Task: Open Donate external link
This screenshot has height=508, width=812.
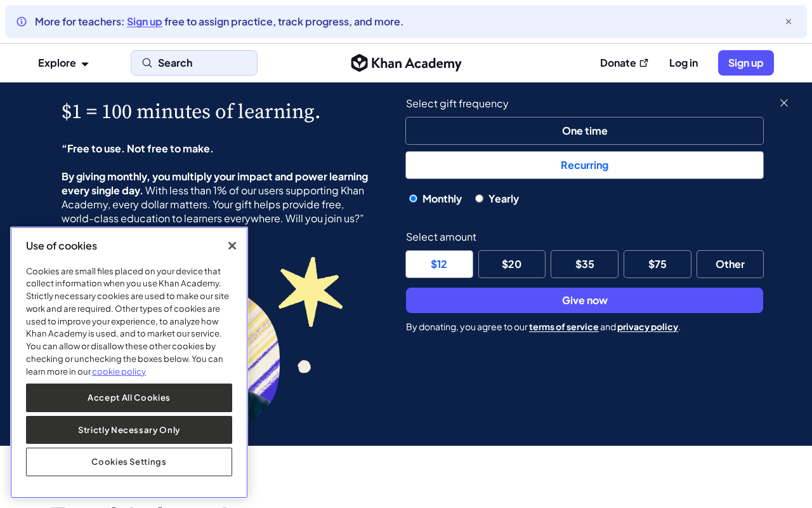Action: tap(624, 63)
